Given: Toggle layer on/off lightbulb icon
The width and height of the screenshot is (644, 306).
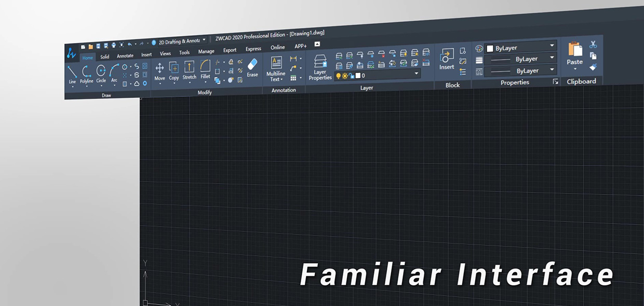Looking at the screenshot, I should coord(338,76).
